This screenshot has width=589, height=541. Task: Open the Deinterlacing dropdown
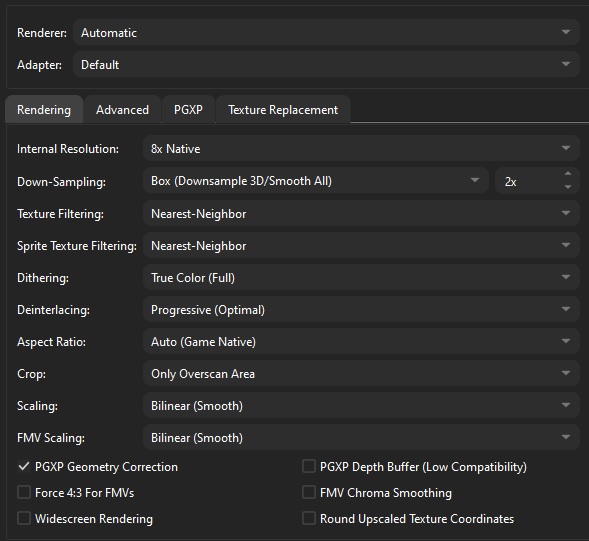(x=361, y=309)
